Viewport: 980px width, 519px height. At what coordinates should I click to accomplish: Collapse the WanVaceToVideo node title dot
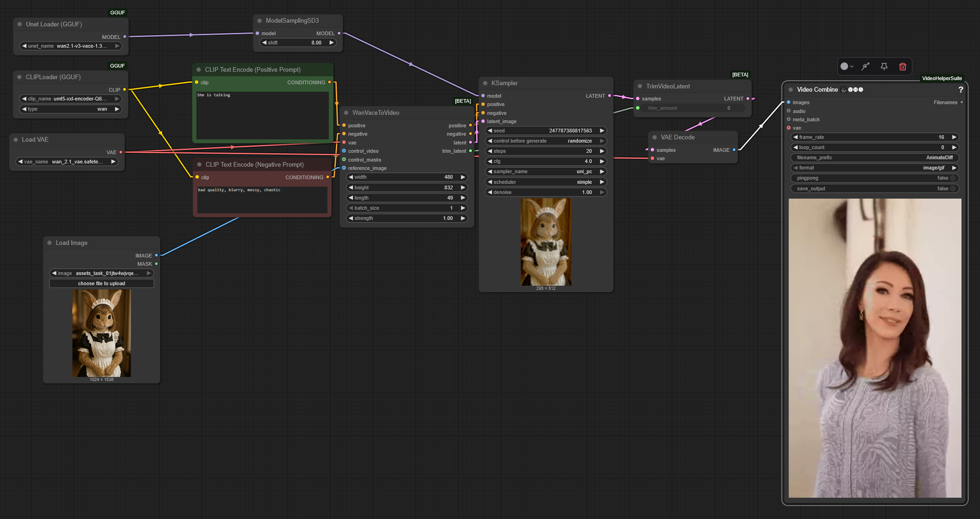click(x=346, y=113)
